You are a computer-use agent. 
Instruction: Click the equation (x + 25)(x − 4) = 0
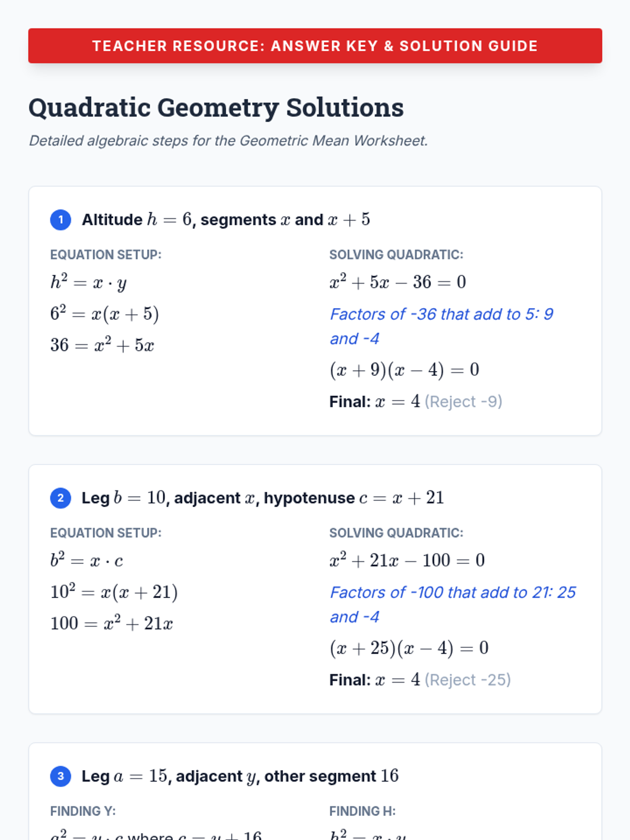pyautogui.click(x=409, y=648)
